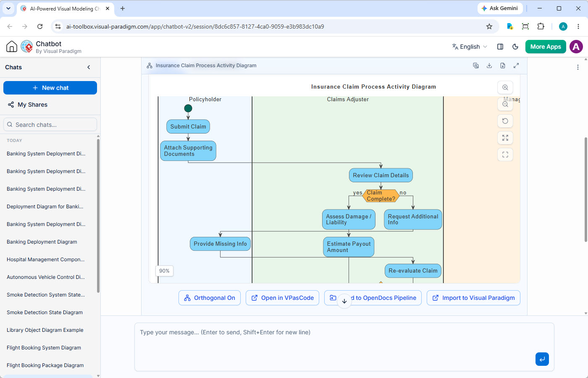Open the tab search dropdown
Image resolution: width=588 pixels, height=378 pixels.
pyautogui.click(x=8, y=8)
